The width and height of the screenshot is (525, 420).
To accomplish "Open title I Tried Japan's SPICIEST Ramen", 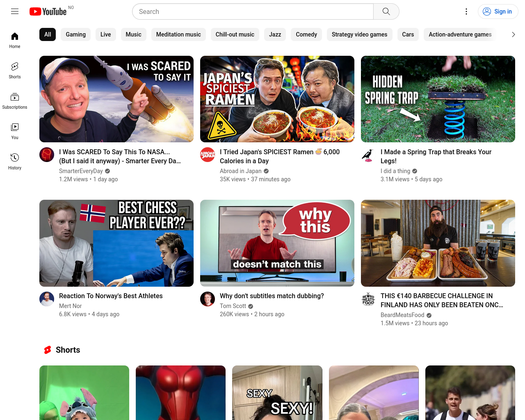I will coord(280,156).
